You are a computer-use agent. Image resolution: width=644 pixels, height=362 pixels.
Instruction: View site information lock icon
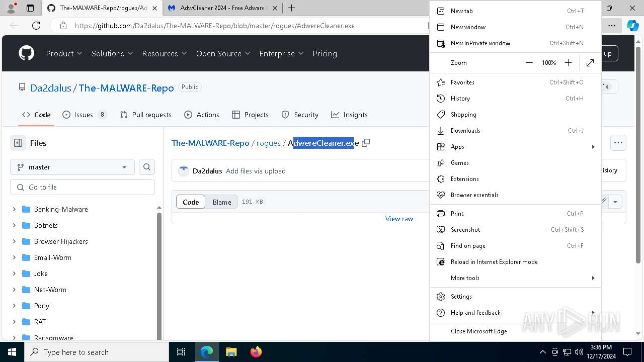click(x=63, y=26)
